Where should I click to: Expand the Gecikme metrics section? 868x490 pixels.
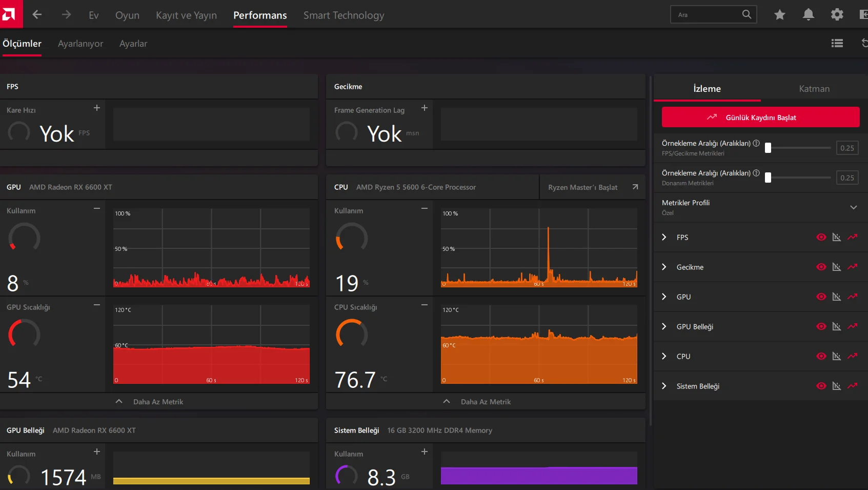[x=664, y=267]
